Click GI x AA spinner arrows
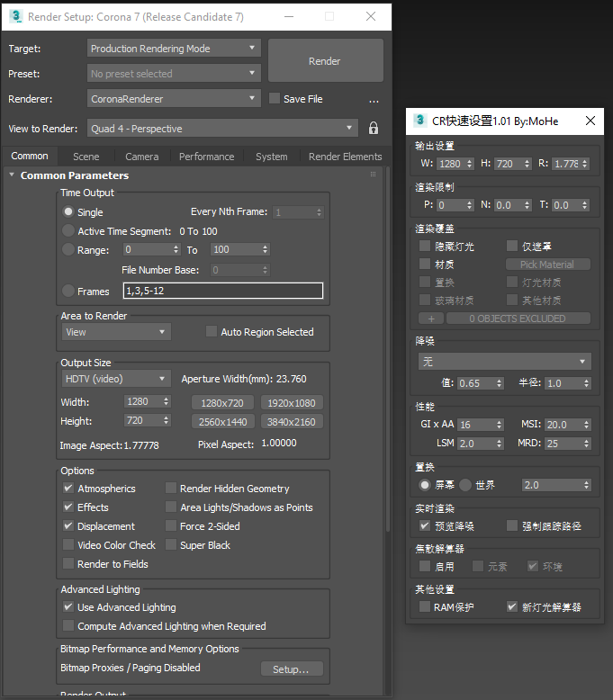This screenshot has width=613, height=700. 500,425
